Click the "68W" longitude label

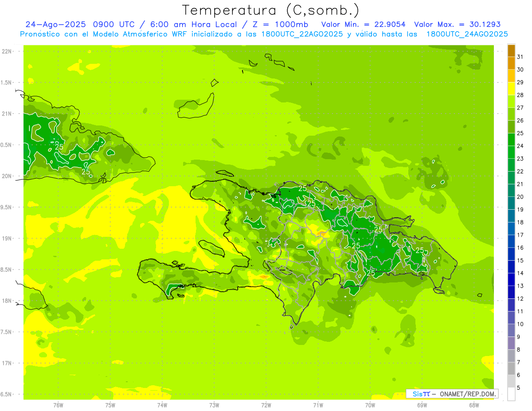click(x=474, y=405)
